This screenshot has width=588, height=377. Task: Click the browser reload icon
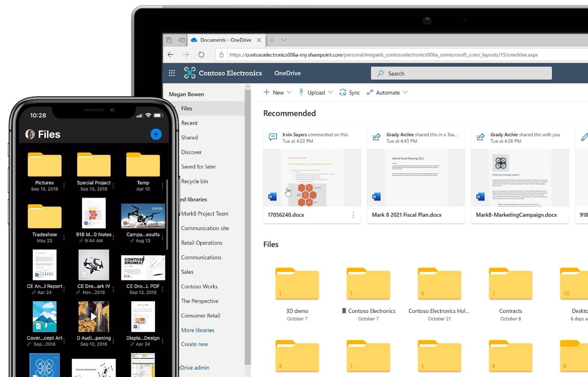coord(201,54)
